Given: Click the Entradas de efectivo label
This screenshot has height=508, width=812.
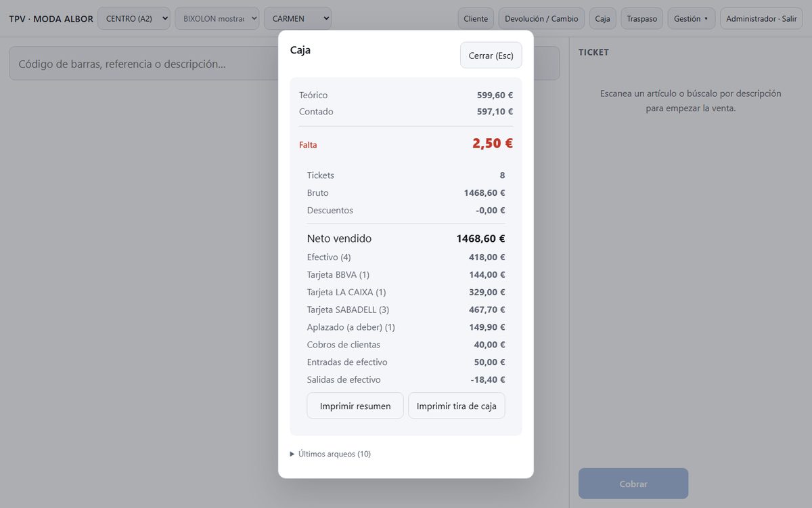Looking at the screenshot, I should [x=347, y=362].
